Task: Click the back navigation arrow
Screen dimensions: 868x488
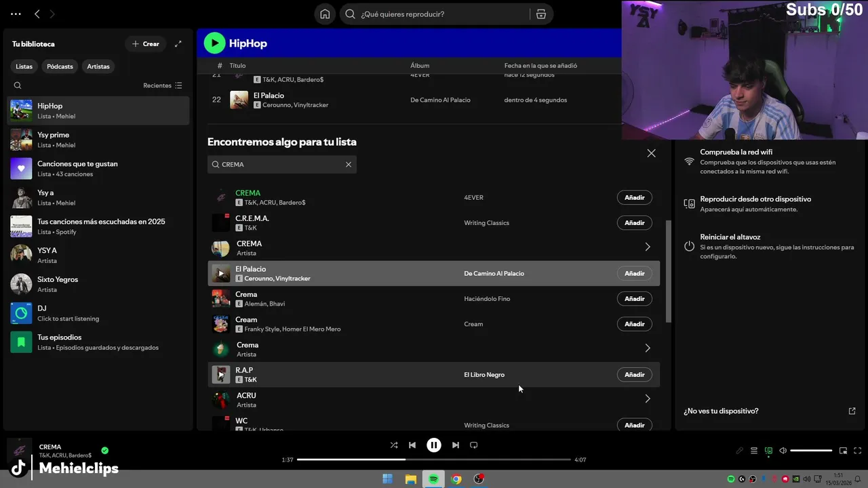Action: coord(37,14)
